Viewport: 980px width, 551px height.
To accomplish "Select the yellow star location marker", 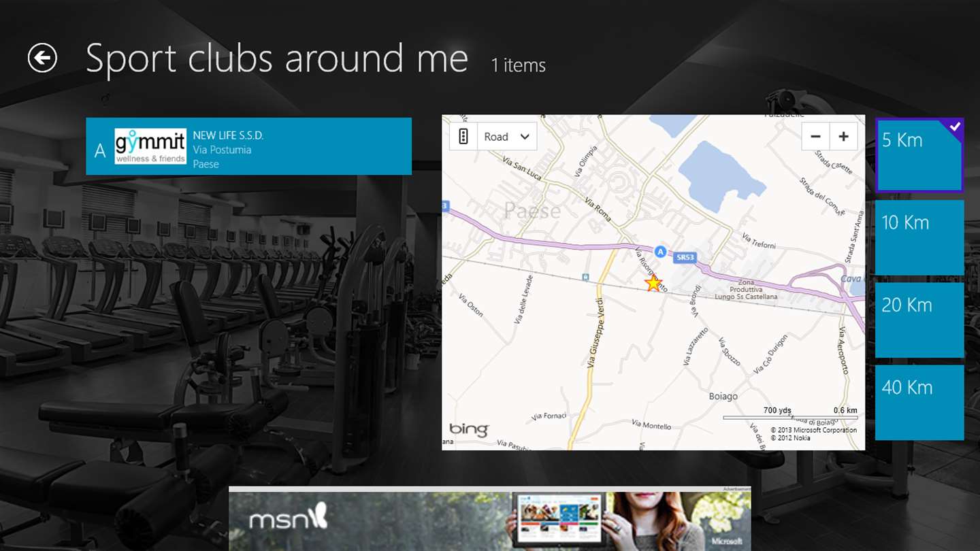I will click(653, 283).
